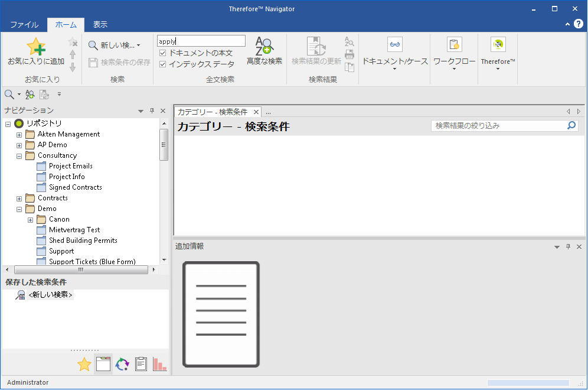Click the tab scroll right arrow

(x=579, y=112)
